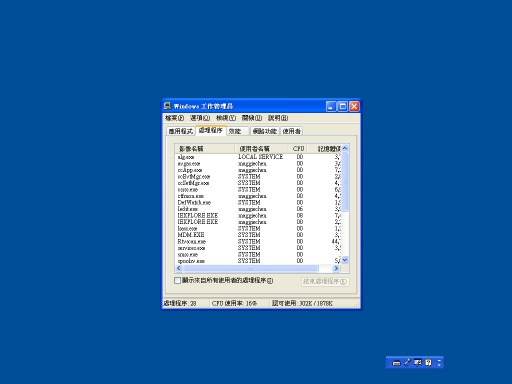The width and height of the screenshot is (512, 384).
Task: Select the services.exe process row
Action: (x=258, y=248)
